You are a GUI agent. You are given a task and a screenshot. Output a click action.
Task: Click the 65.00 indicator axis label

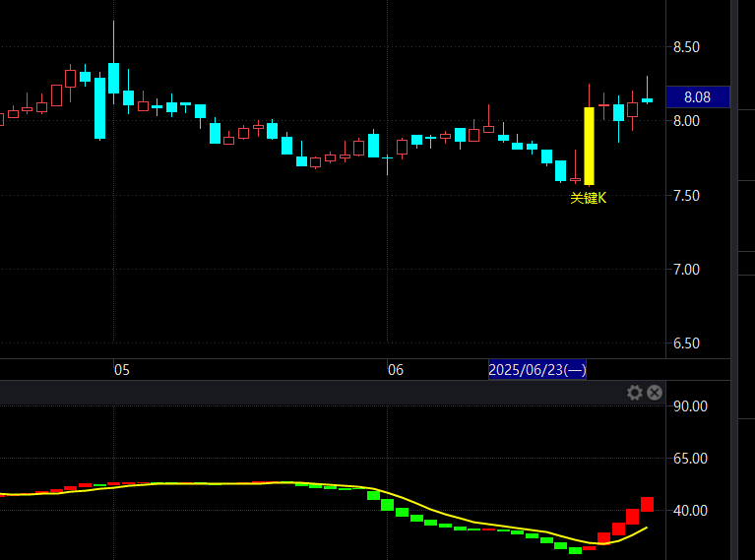pyautogui.click(x=688, y=458)
